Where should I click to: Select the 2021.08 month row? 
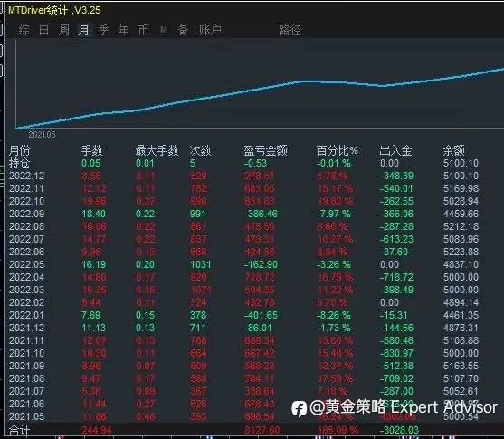click(x=244, y=378)
